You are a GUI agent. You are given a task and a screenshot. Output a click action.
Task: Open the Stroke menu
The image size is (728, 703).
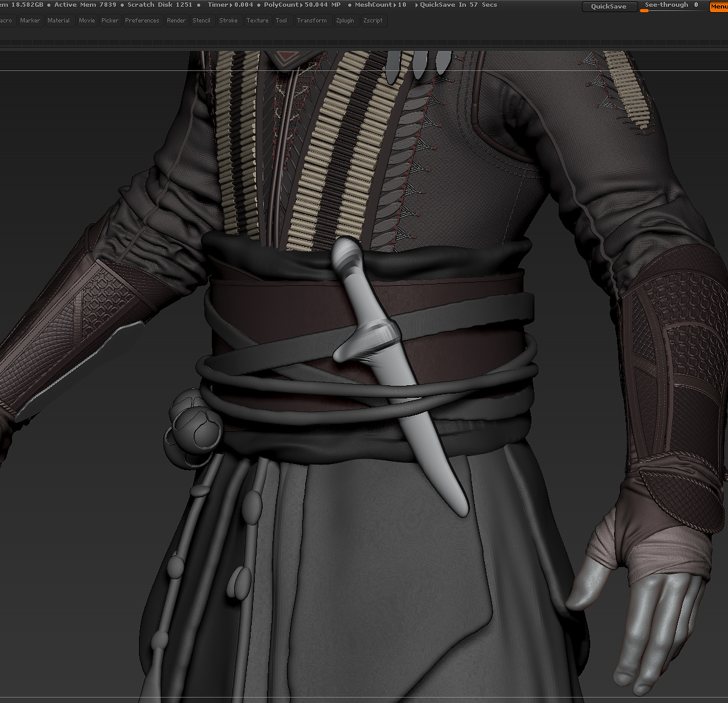229,21
